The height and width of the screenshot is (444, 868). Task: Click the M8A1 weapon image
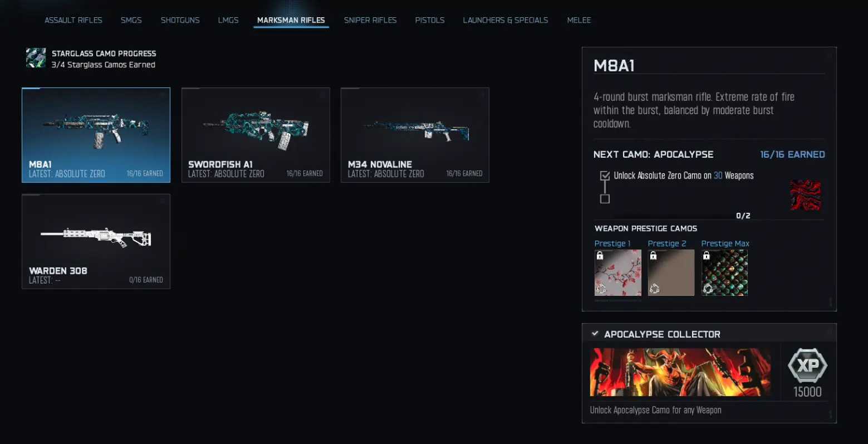click(96, 130)
